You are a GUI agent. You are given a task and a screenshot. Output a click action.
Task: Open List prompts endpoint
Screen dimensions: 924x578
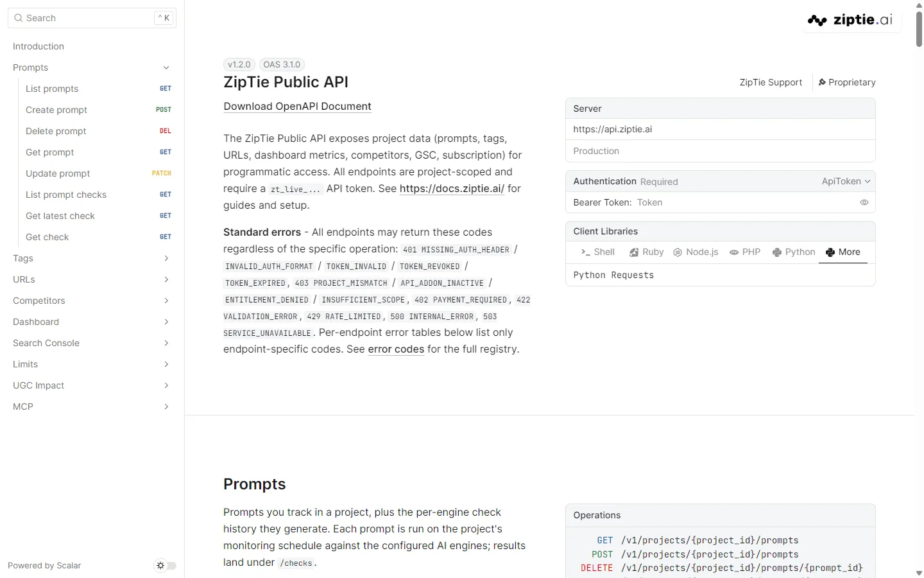(x=98, y=89)
